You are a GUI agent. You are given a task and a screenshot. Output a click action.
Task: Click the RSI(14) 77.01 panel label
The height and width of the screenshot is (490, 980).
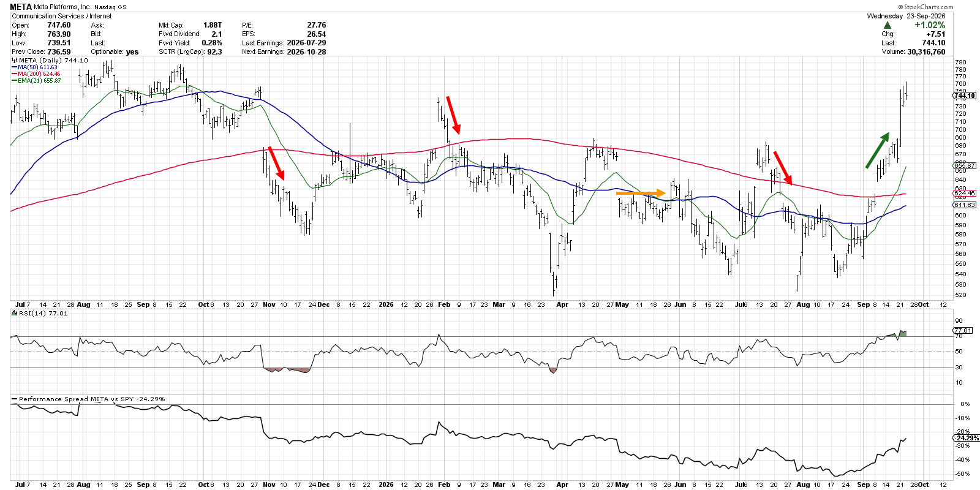pyautogui.click(x=40, y=314)
